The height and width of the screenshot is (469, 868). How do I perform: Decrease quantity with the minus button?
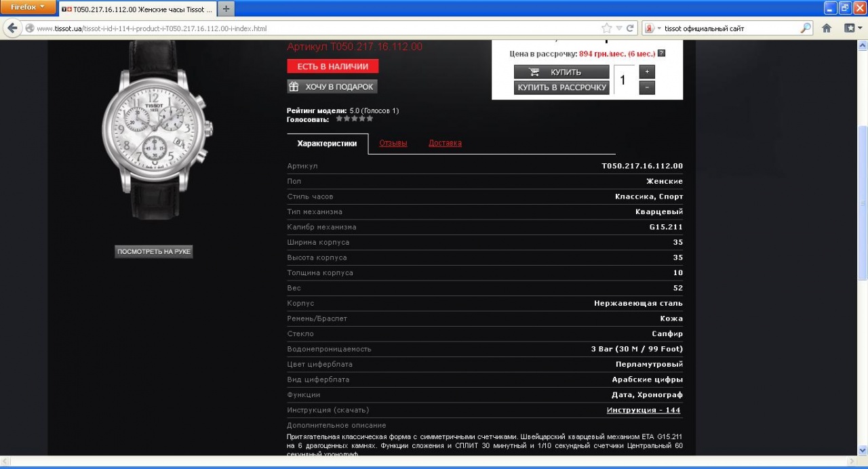647,87
